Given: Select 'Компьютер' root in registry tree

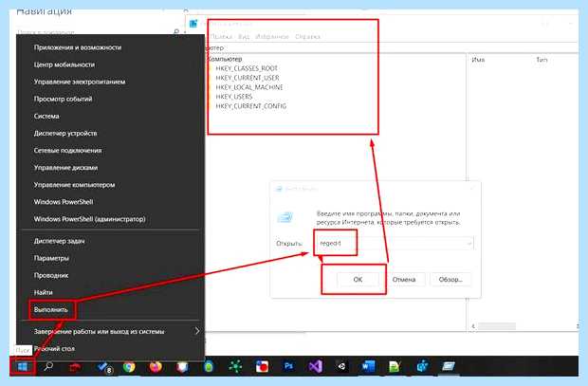Looking at the screenshot, I should tap(225, 59).
